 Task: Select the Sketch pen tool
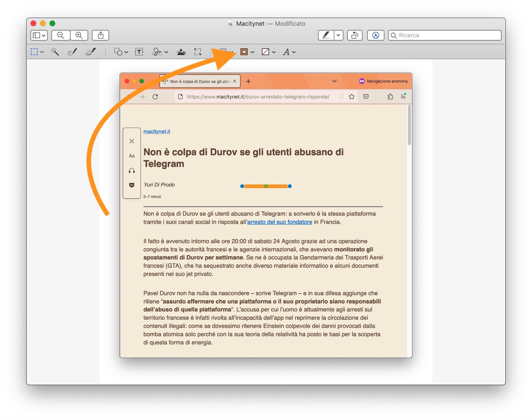point(72,52)
